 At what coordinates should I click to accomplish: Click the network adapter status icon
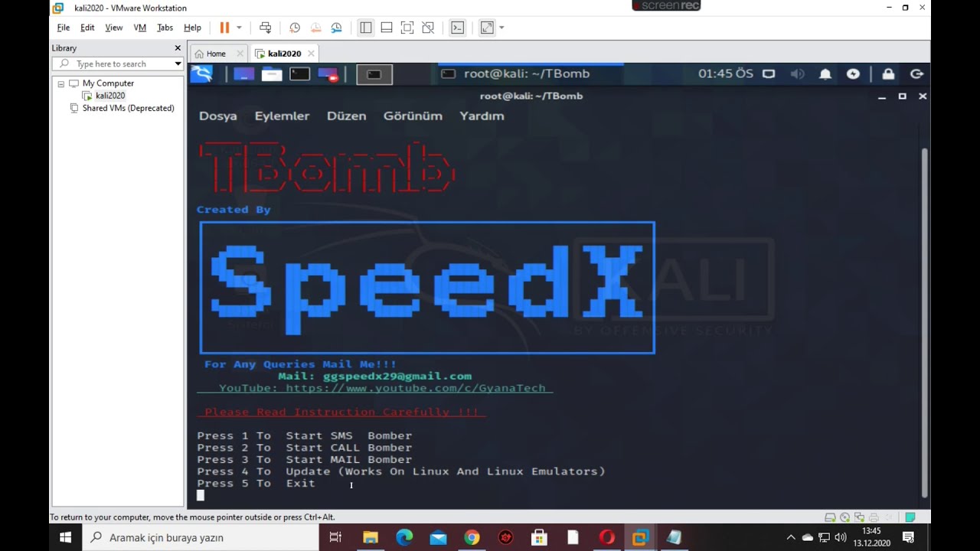tap(859, 517)
